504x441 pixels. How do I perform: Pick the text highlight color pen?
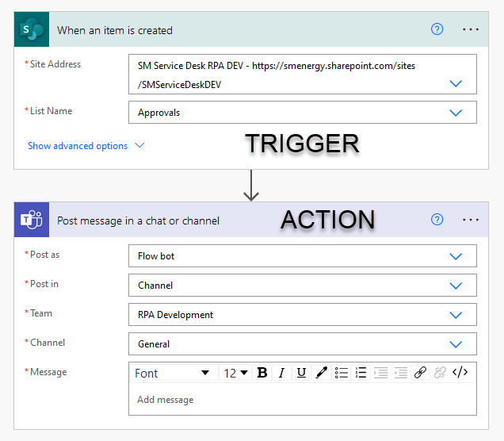coord(321,373)
